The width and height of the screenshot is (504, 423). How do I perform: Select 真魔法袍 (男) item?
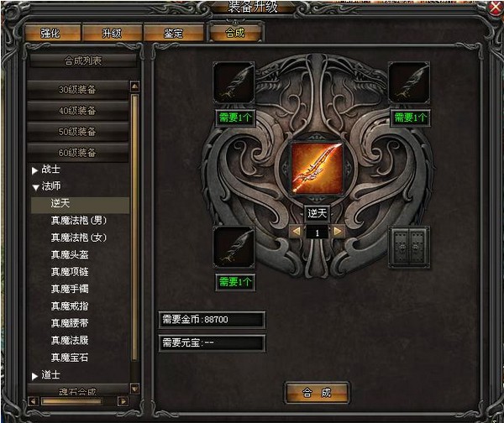coord(79,221)
